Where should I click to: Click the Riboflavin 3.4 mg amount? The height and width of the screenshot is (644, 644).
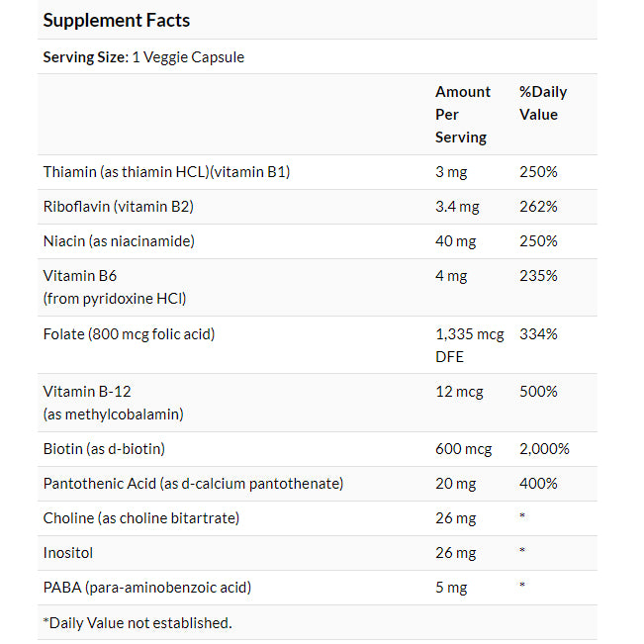(459, 207)
